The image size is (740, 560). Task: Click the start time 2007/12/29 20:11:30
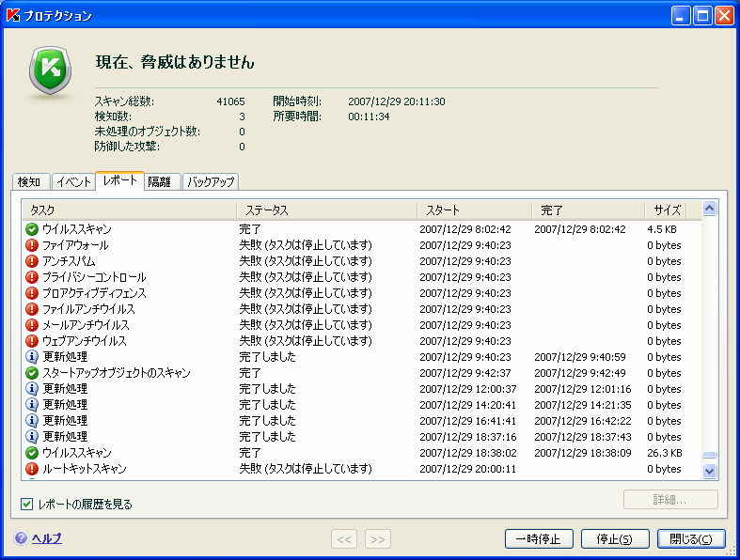[x=397, y=101]
